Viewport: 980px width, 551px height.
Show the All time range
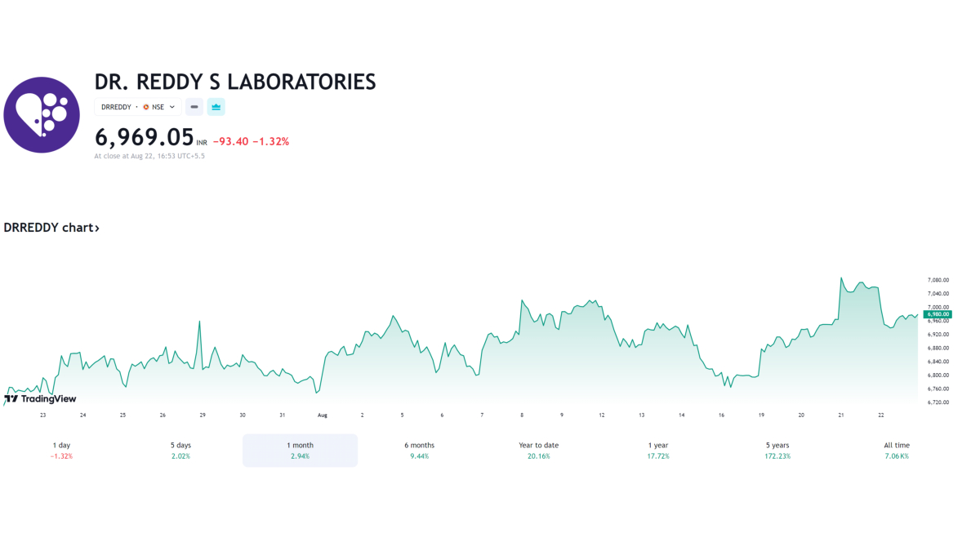point(896,451)
